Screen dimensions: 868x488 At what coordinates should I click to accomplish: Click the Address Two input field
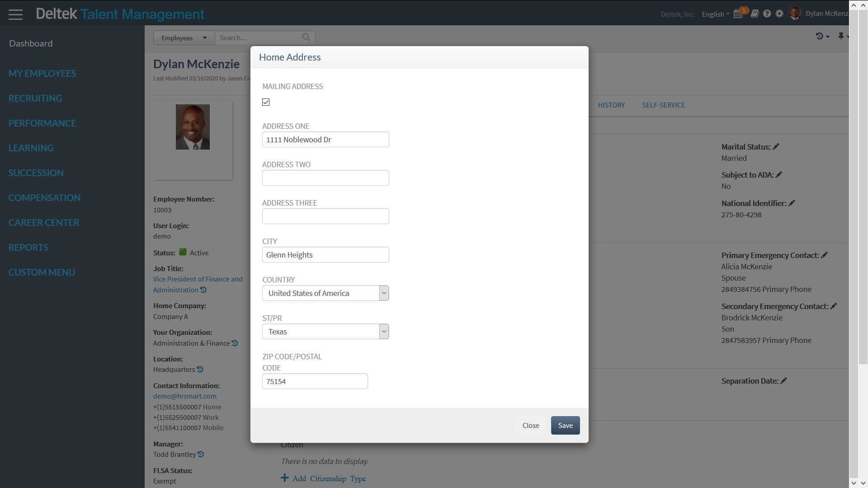point(325,178)
